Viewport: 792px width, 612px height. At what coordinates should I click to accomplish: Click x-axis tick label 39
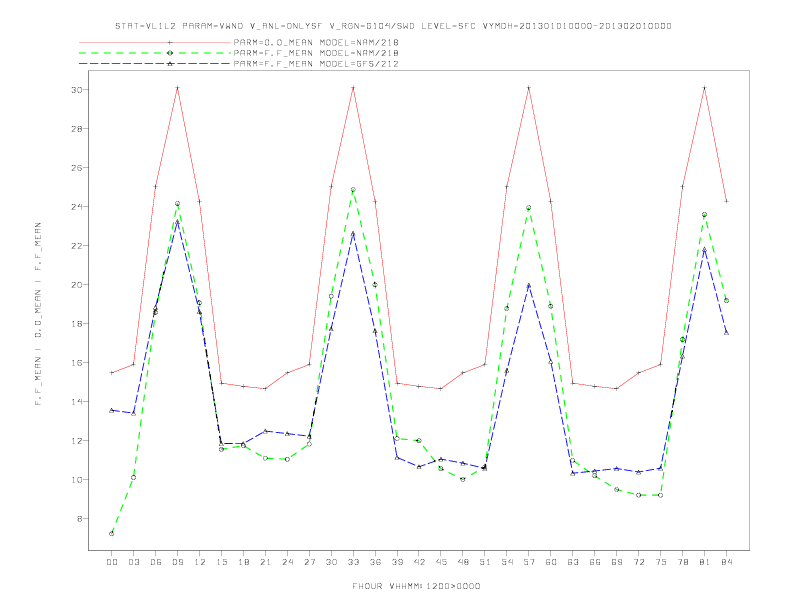pyautogui.click(x=397, y=562)
